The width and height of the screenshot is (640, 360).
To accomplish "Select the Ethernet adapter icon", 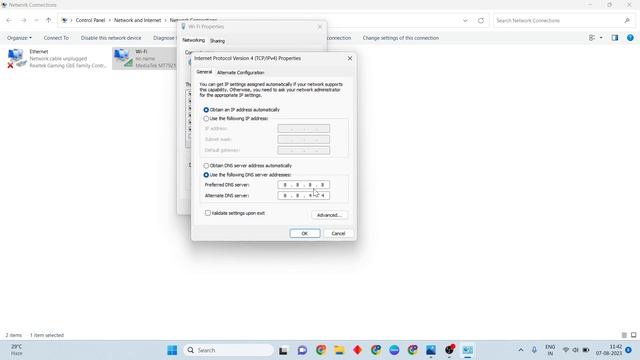I will coord(16,58).
